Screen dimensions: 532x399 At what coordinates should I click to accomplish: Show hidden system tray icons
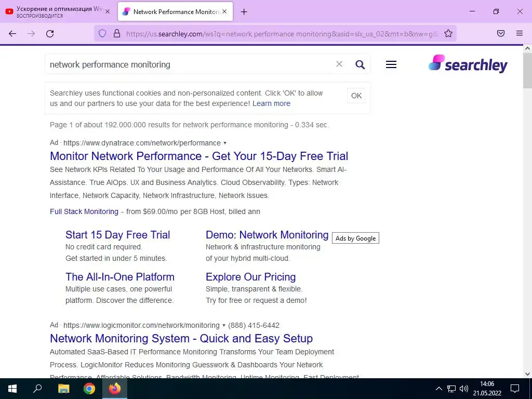click(438, 389)
